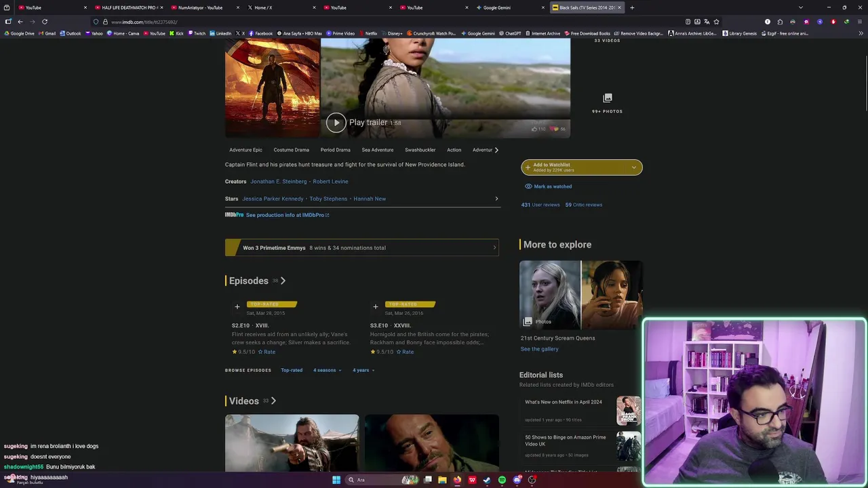Viewport: 868px width, 488px height.
Task: Click the 99+ Photos gallery icon
Action: [x=608, y=98]
